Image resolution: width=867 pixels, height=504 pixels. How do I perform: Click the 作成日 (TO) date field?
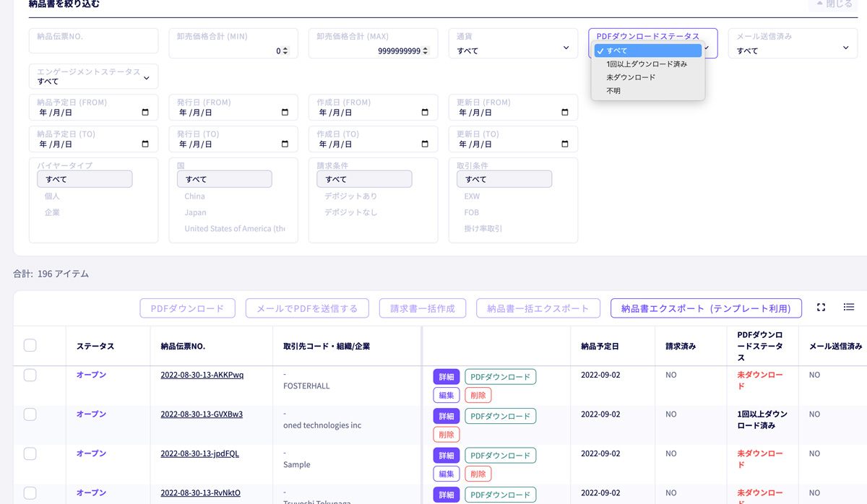pos(373,139)
